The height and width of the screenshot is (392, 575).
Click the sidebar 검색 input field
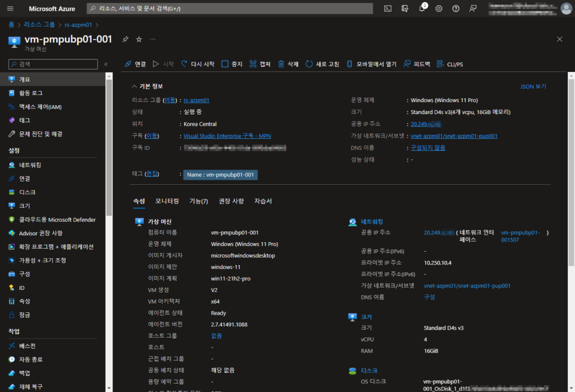53,64
